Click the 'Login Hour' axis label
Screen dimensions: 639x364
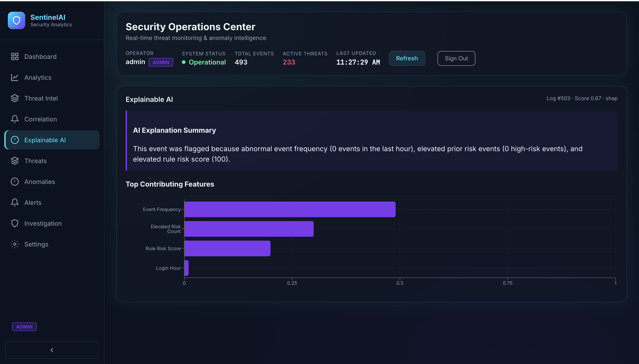click(168, 268)
